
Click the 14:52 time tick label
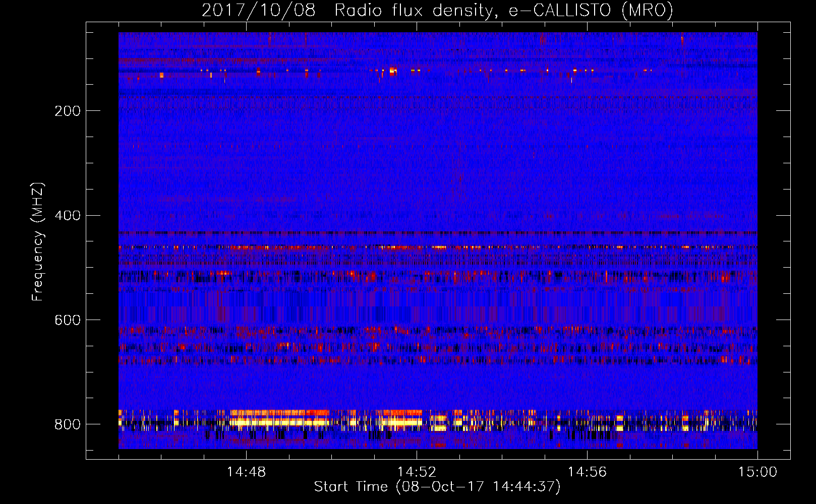coord(417,472)
